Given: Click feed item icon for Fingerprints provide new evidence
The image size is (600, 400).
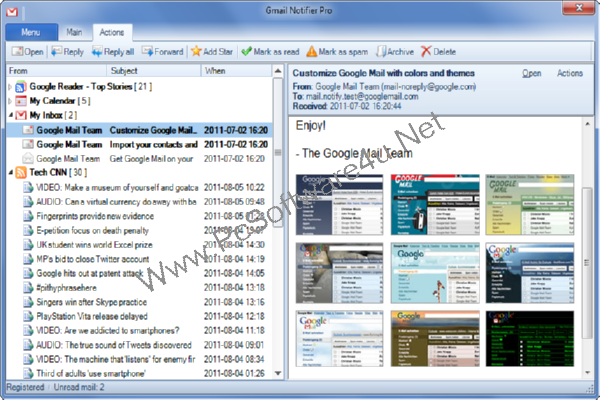Looking at the screenshot, I should pyautogui.click(x=28, y=216).
